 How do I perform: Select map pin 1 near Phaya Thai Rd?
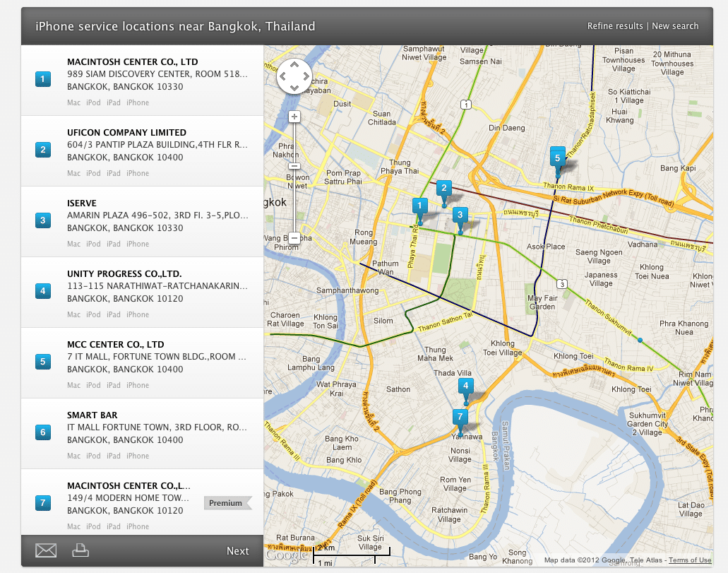click(x=419, y=206)
